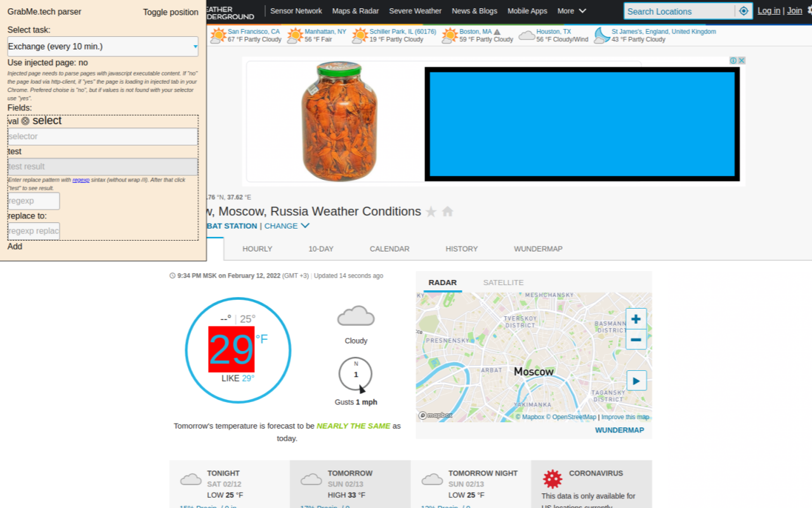Image resolution: width=812 pixels, height=508 pixels.
Task: Open the San Francisco, CA location link
Action: point(254,32)
